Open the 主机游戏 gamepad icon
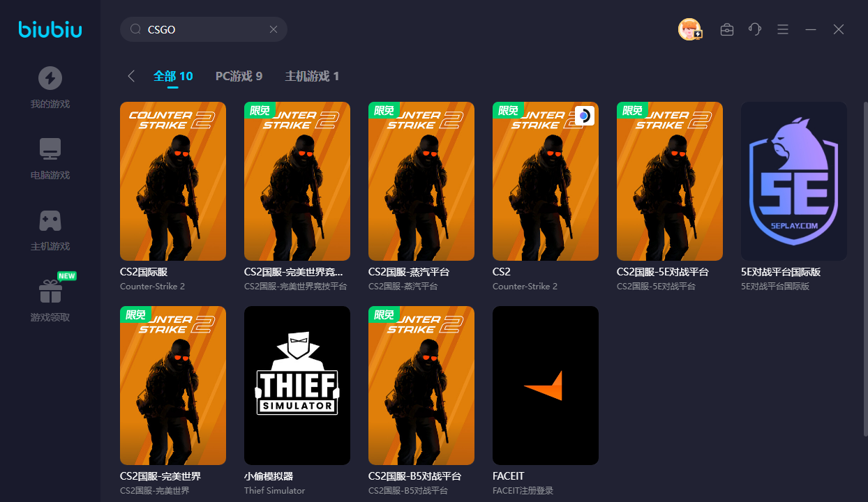Viewport: 868px width, 502px height. click(x=50, y=220)
